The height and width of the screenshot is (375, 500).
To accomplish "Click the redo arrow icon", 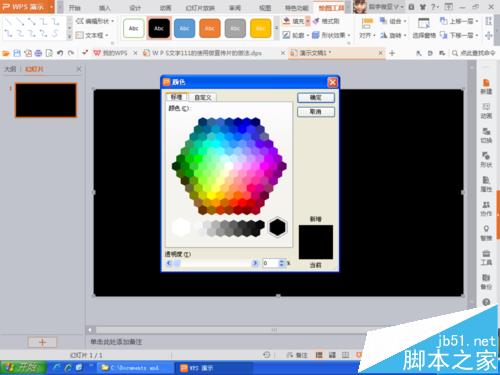I will [x=71, y=53].
